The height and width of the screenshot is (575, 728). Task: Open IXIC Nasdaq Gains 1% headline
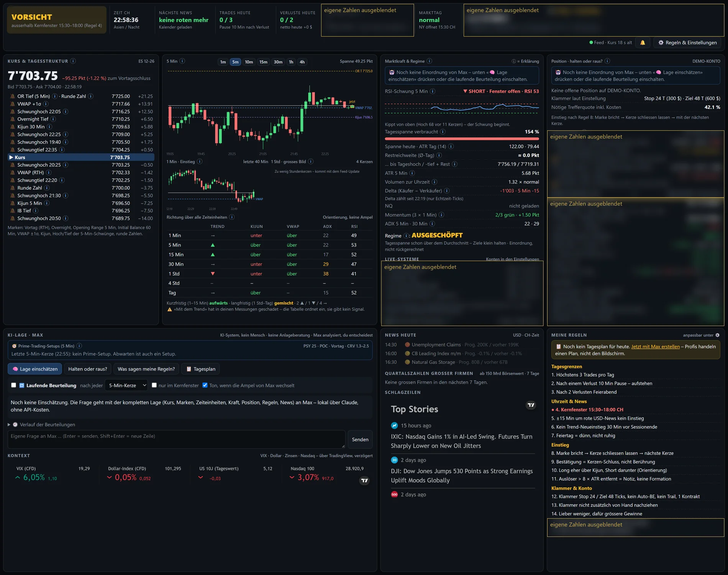pos(462,441)
